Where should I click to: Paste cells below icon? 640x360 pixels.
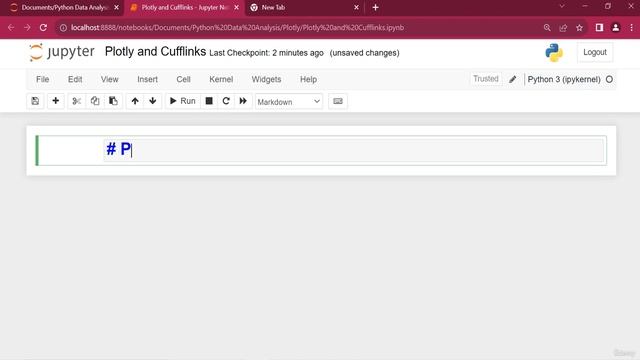click(113, 101)
